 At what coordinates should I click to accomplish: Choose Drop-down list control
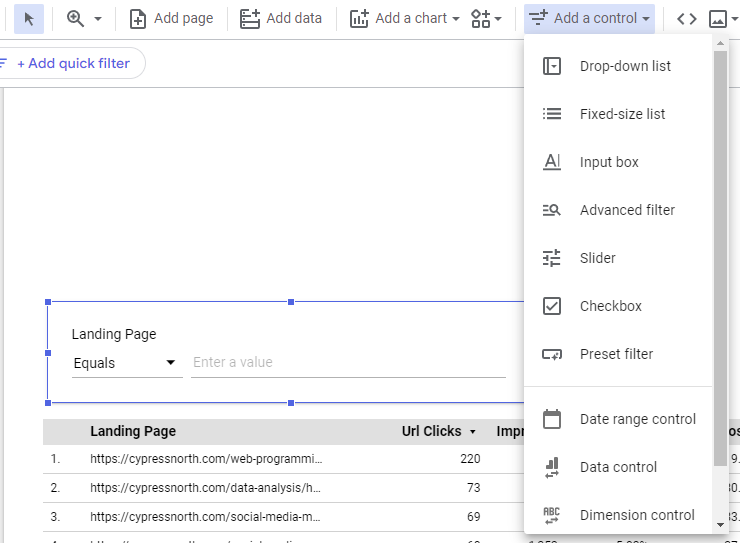click(x=618, y=66)
